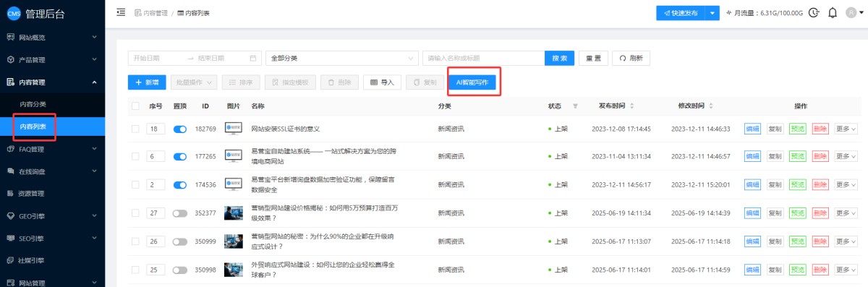Viewport: 868px width, 287px height.
Task: Expand the GEO引擎 sidebar menu
Action: [52, 215]
